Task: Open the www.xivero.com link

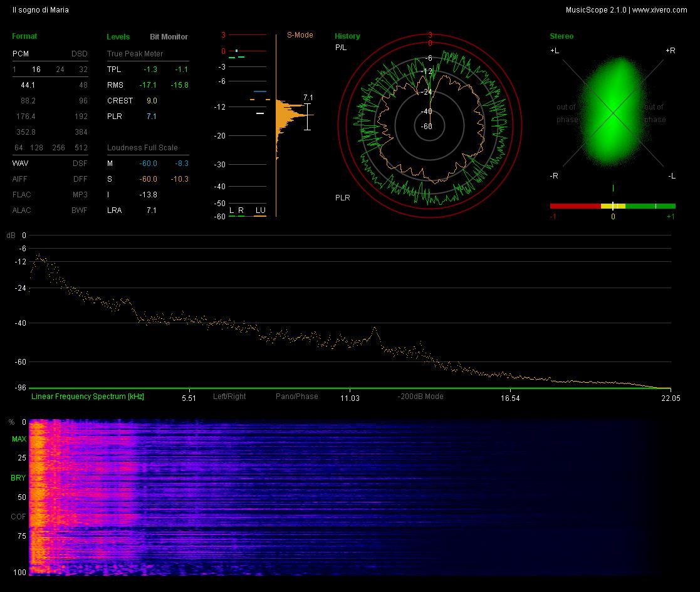Action: 659,10
